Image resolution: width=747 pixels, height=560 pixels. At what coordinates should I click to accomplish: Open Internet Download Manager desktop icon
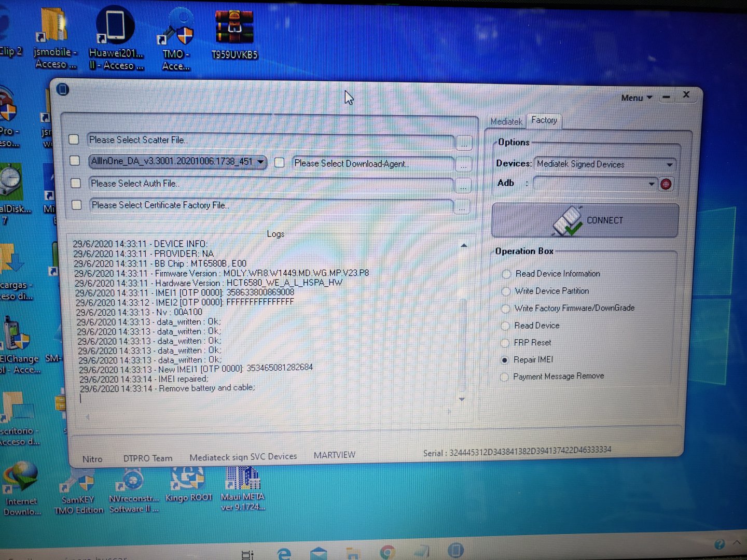click(x=21, y=487)
